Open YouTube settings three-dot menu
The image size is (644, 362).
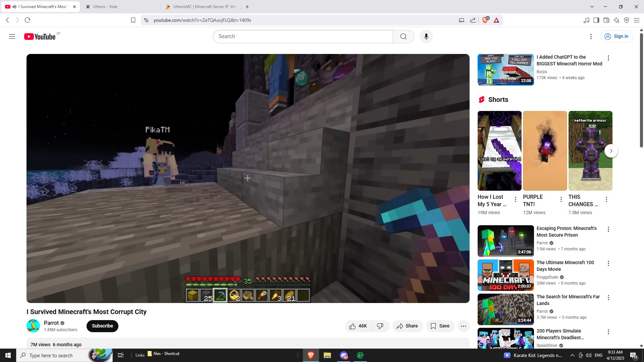(591, 37)
